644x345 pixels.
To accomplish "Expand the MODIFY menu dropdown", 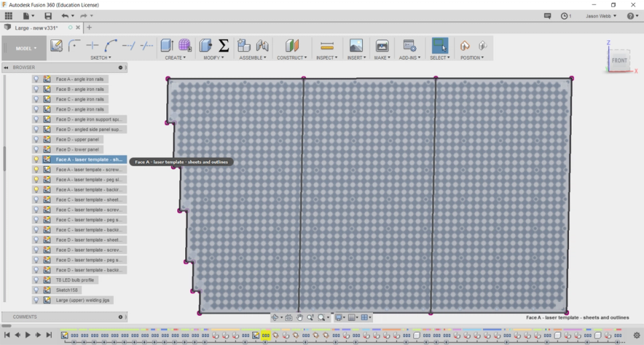I will (x=214, y=58).
